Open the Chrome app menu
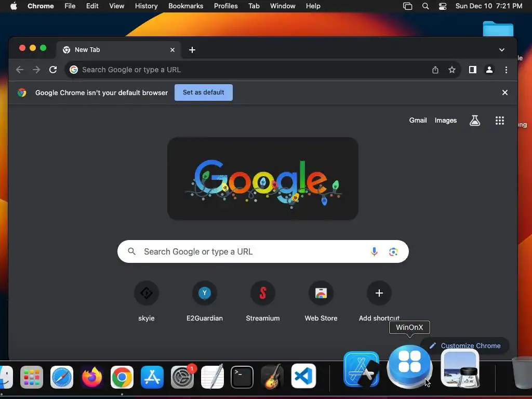 point(41,6)
